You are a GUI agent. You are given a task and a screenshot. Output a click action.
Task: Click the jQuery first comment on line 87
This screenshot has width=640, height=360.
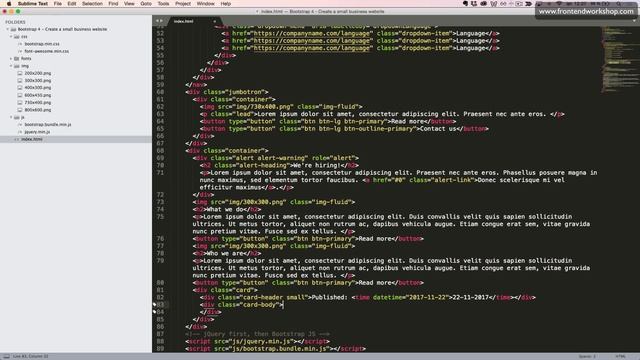point(257,334)
